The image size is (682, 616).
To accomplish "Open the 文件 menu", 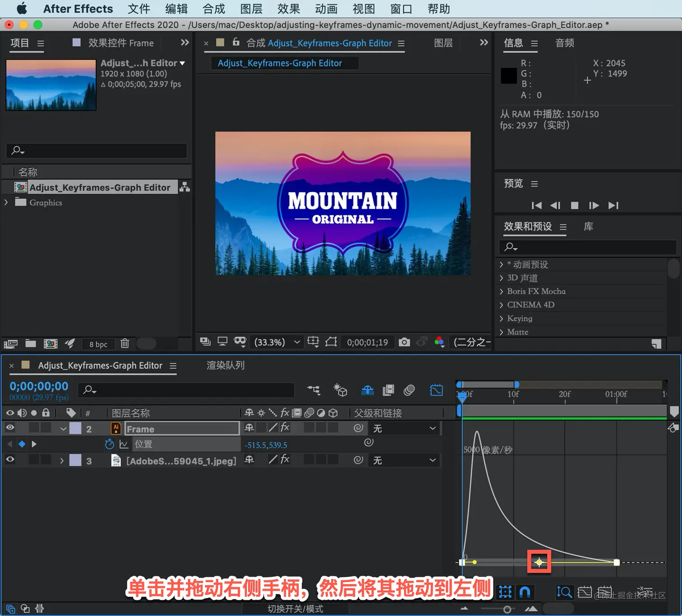I will point(139,9).
